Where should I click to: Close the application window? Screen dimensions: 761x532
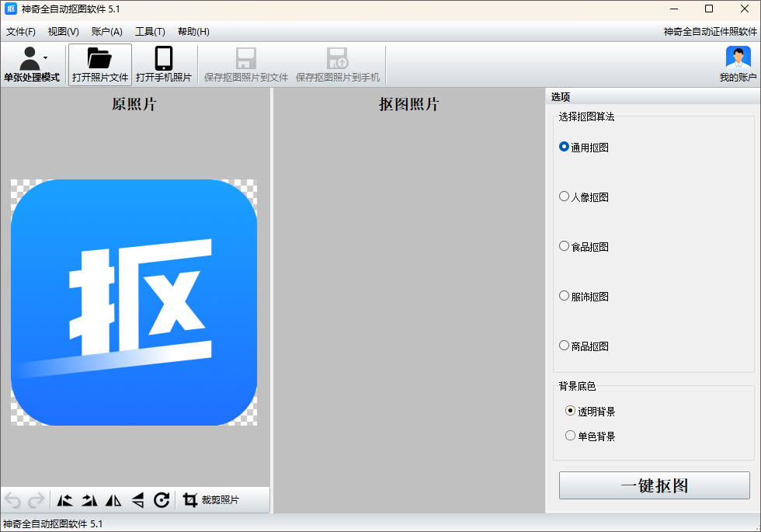[745, 9]
